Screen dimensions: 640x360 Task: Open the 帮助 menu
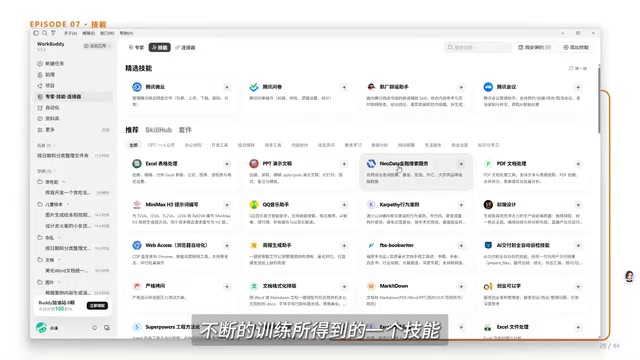tap(126, 33)
